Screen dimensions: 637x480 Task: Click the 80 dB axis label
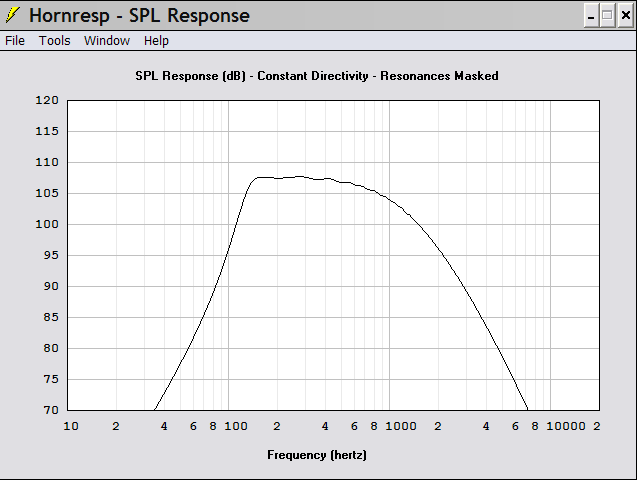point(51,348)
